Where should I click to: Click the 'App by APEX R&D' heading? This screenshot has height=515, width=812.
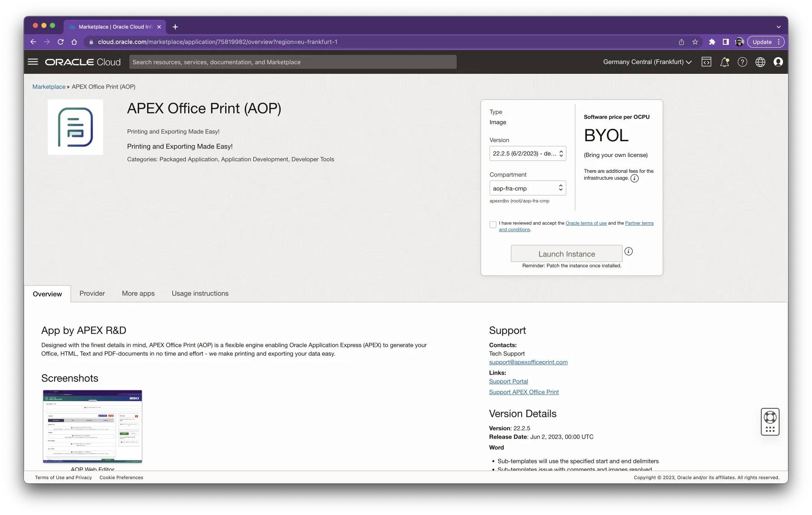click(84, 331)
